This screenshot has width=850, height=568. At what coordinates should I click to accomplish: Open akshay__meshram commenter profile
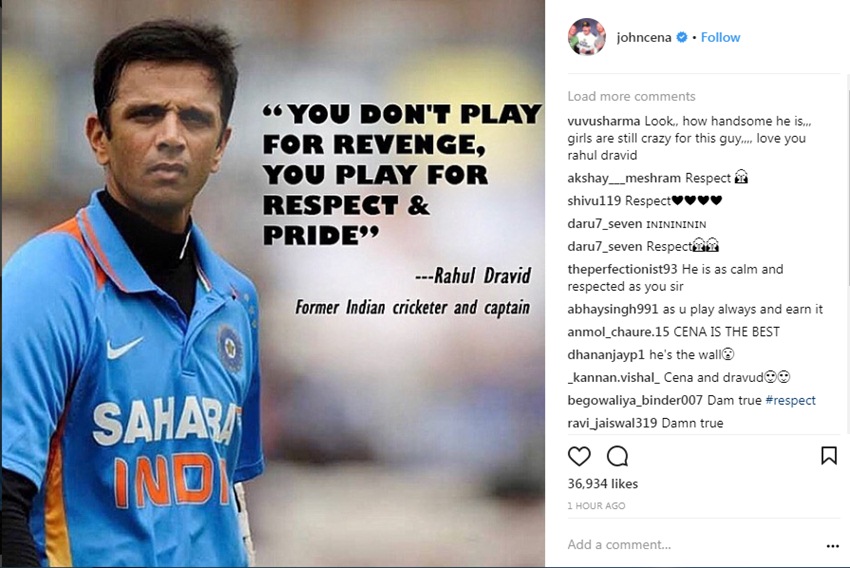click(624, 178)
